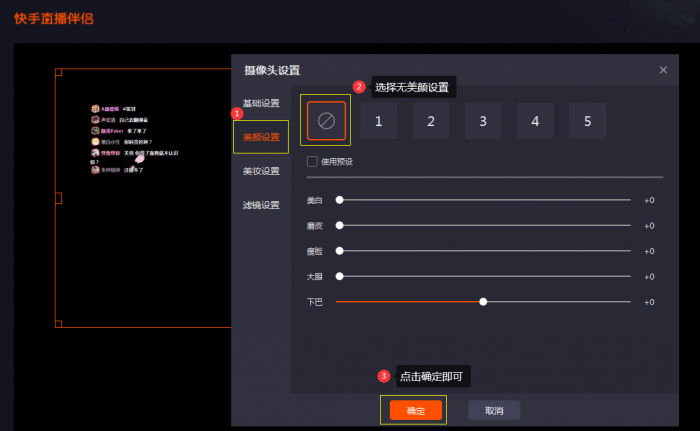Choose beauty preset 4
This screenshot has height=431, width=700.
click(535, 121)
